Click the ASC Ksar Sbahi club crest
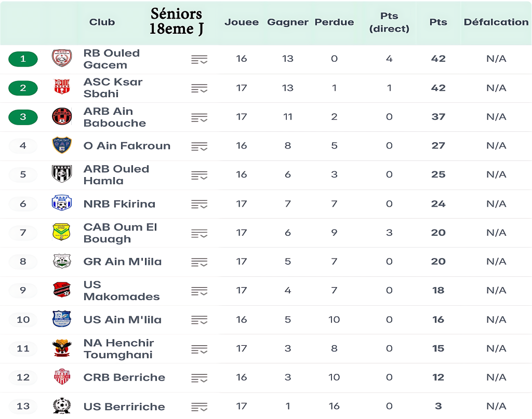This screenshot has width=532, height=419. (x=62, y=87)
